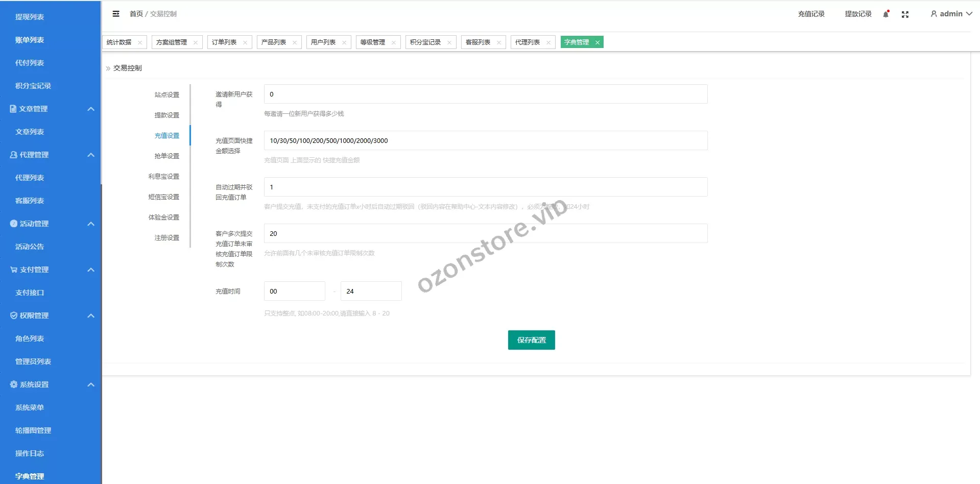Switch to the 产品列表 tab
This screenshot has height=484, width=980.
pos(274,42)
